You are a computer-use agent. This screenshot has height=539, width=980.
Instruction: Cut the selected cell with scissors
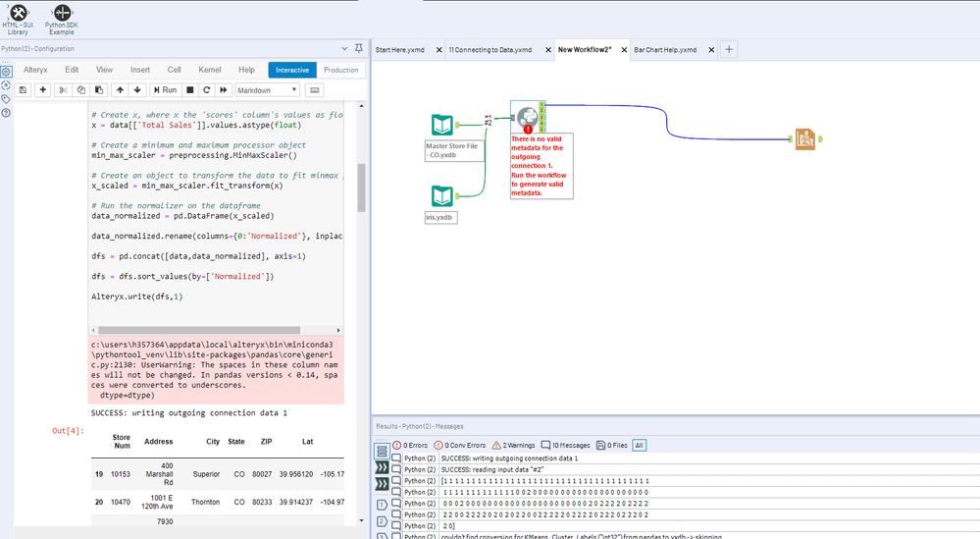tap(63, 90)
